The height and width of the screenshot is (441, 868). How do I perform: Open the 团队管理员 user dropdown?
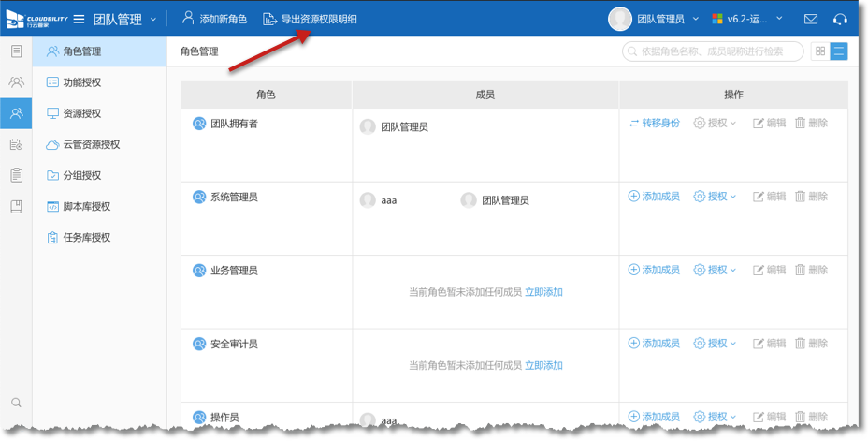click(668, 19)
